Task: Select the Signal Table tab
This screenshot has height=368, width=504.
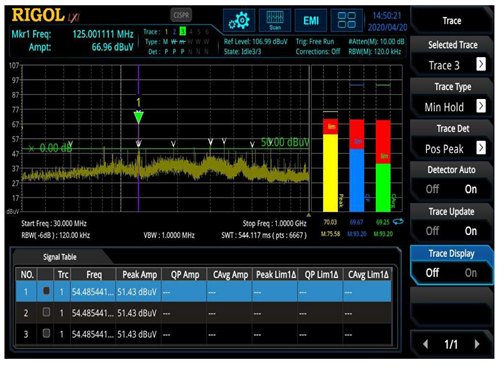Action: point(60,257)
